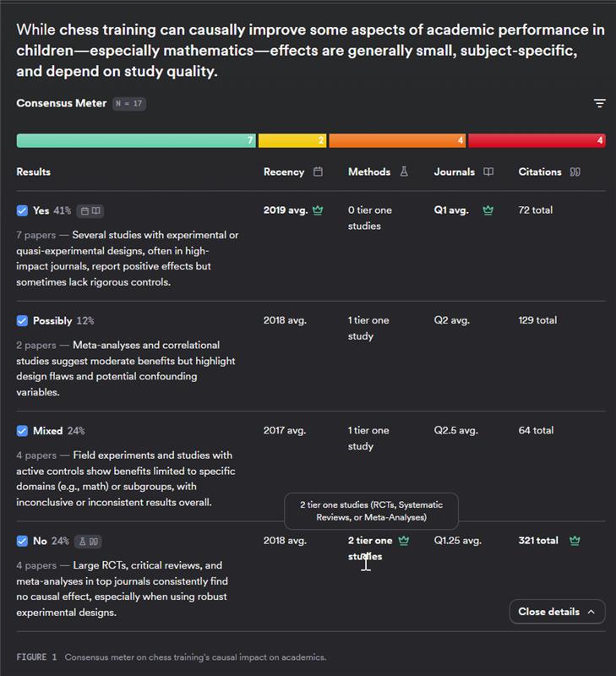This screenshot has height=676, width=616.
Task: Click the crown icon beside Q1 avg.
Action: (x=488, y=210)
